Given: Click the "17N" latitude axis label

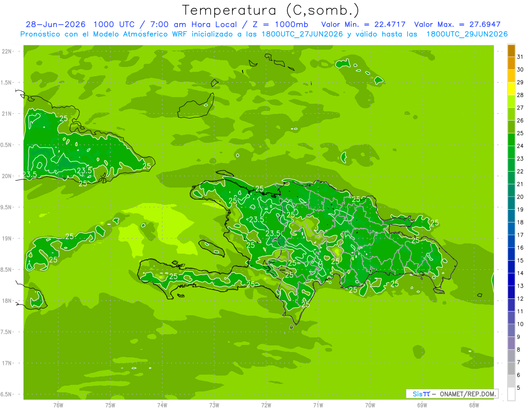Looking at the screenshot, I should coord(7,364).
